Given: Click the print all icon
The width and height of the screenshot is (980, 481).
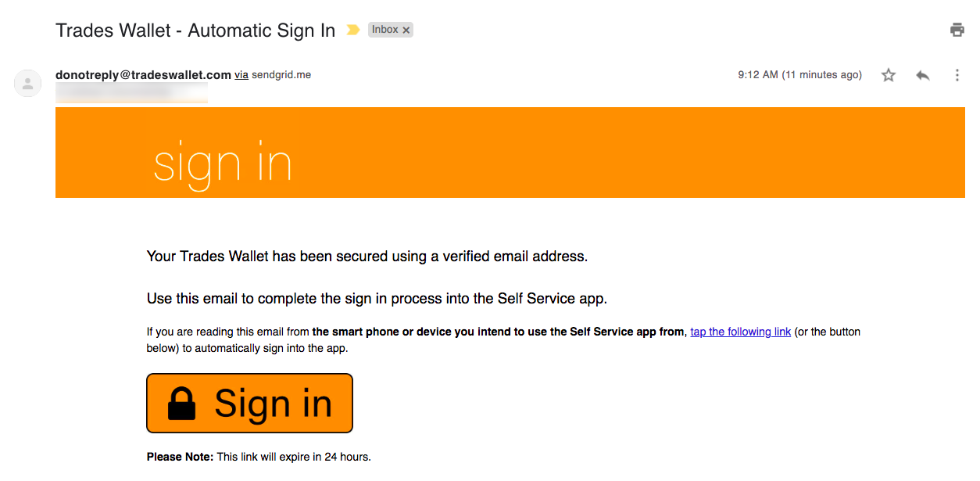Looking at the screenshot, I should 957,30.
